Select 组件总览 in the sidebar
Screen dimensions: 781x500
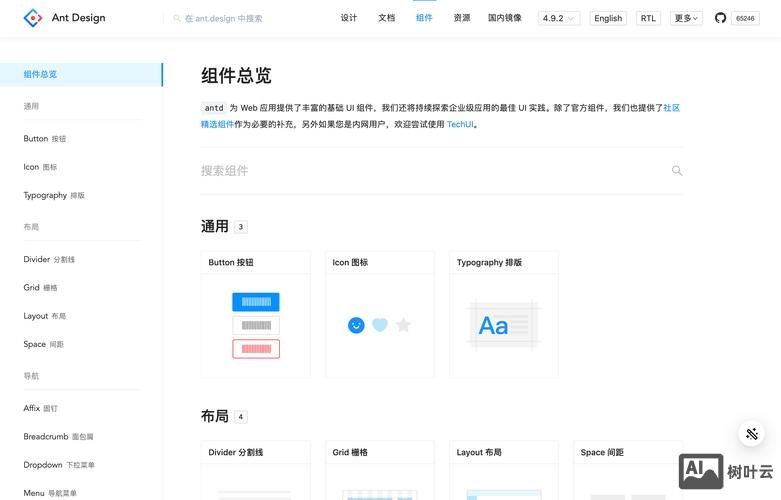pos(81,75)
